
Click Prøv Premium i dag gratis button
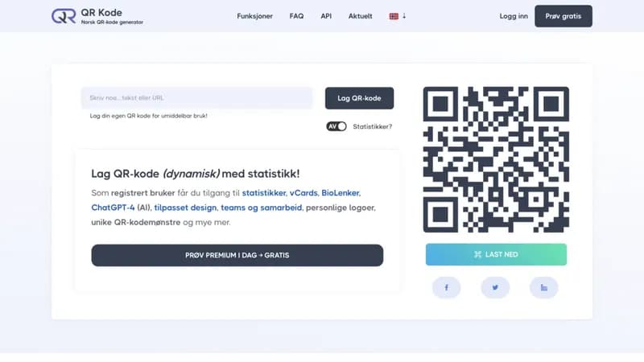point(237,255)
